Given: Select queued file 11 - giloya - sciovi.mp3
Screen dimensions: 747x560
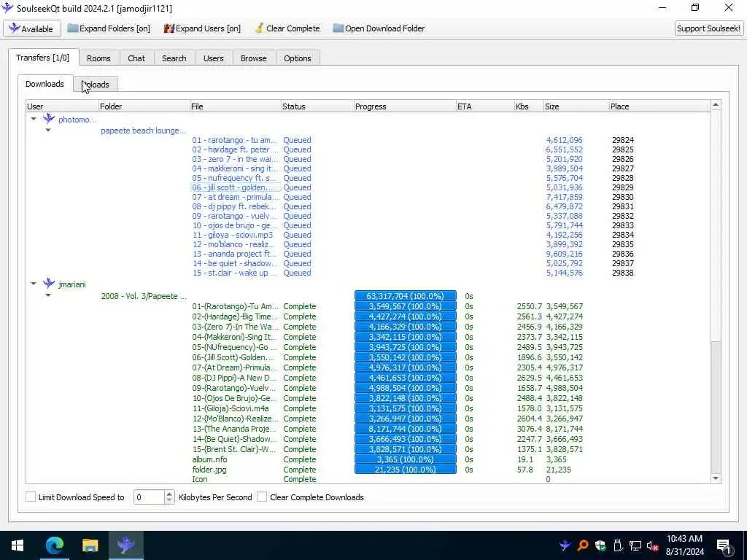Looking at the screenshot, I should point(233,235).
